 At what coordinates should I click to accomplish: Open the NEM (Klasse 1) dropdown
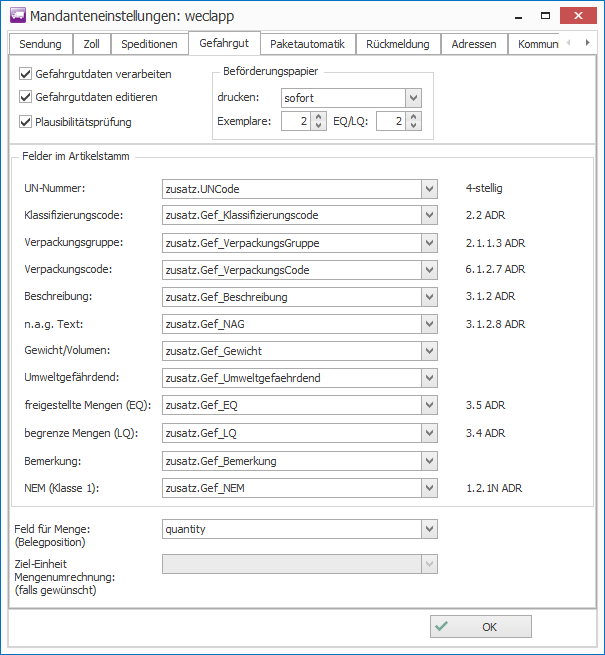tap(429, 488)
